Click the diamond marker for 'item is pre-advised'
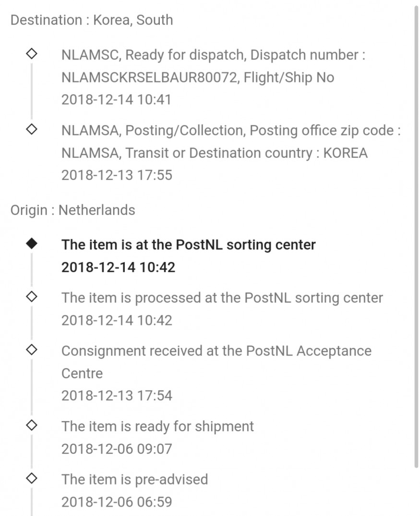Image resolution: width=420 pixels, height=516 pixels. [32, 479]
